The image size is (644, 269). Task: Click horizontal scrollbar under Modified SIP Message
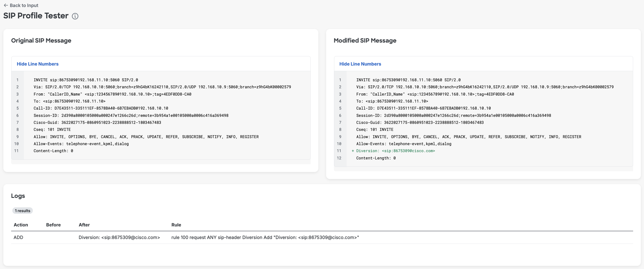tap(483, 169)
